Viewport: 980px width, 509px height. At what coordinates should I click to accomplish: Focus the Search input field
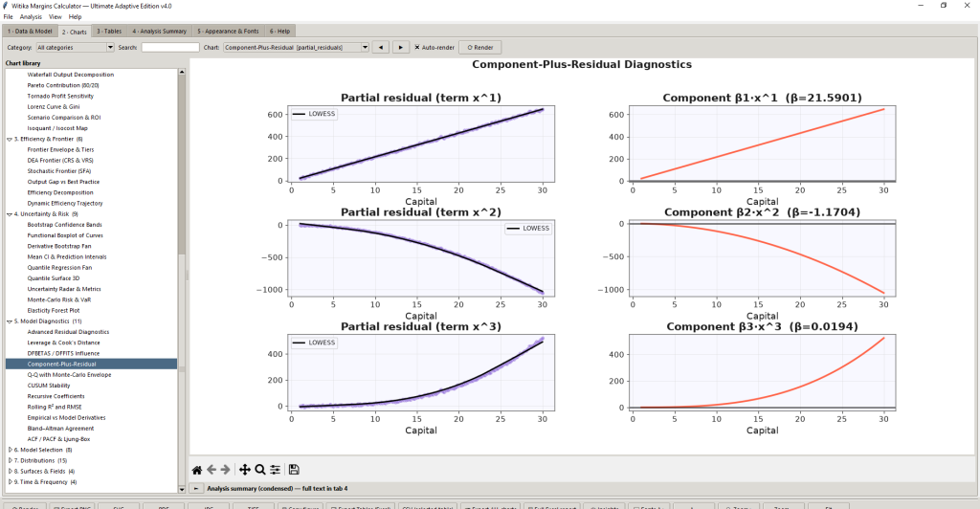pyautogui.click(x=170, y=48)
